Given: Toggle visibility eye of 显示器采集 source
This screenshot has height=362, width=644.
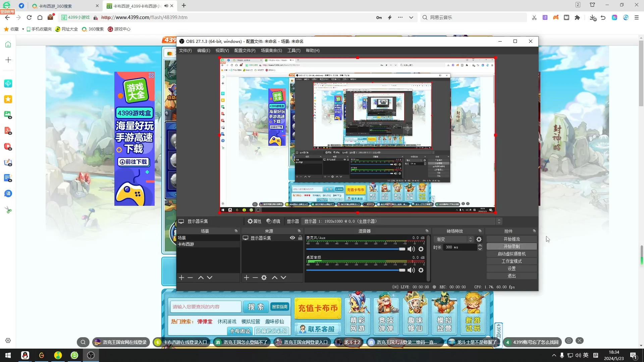Looking at the screenshot, I should (x=292, y=238).
